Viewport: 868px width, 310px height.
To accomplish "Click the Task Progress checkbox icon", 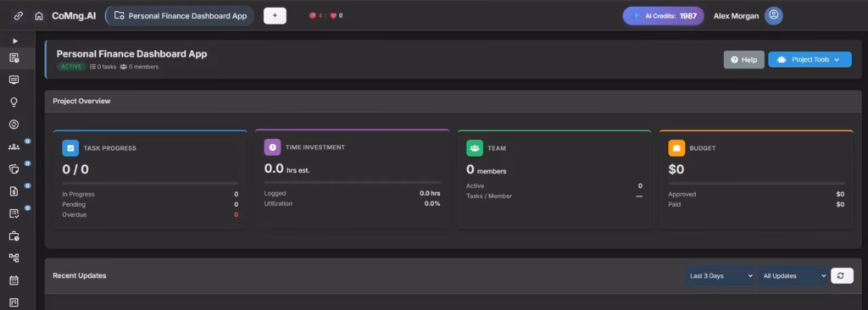I will pos(70,148).
